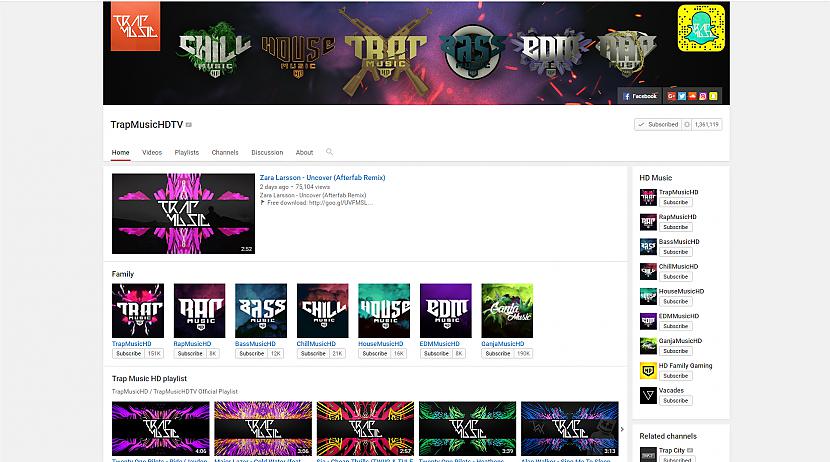The height and width of the screenshot is (462, 830).
Task: Open the Twitter icon in the banner
Action: tap(682, 96)
